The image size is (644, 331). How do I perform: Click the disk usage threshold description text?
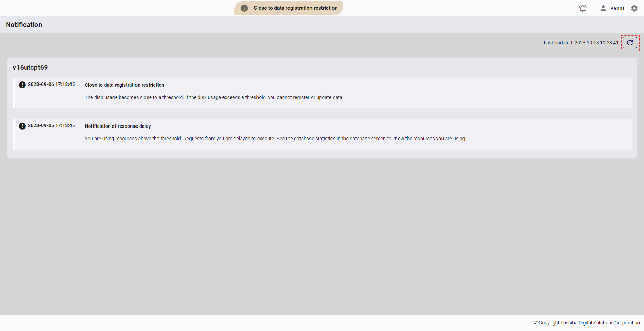click(x=214, y=97)
